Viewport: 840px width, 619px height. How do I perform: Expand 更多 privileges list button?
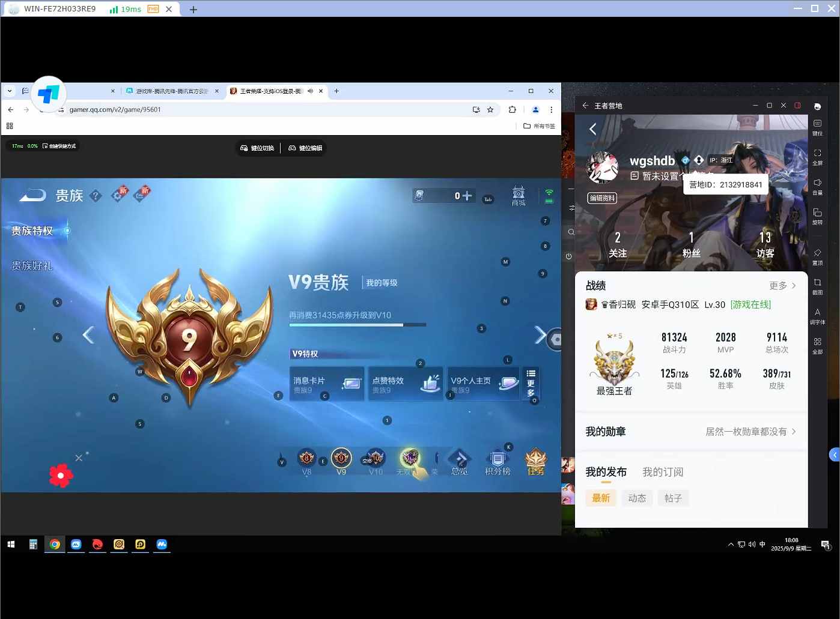(x=531, y=383)
